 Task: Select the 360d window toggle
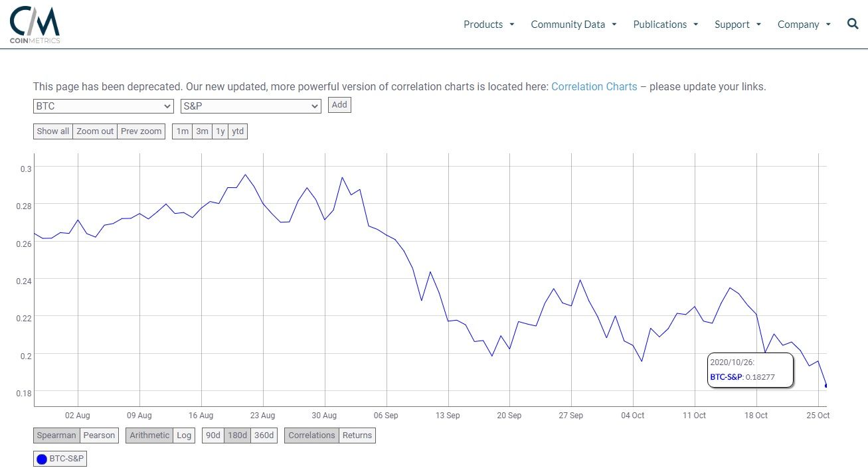pyautogui.click(x=264, y=435)
